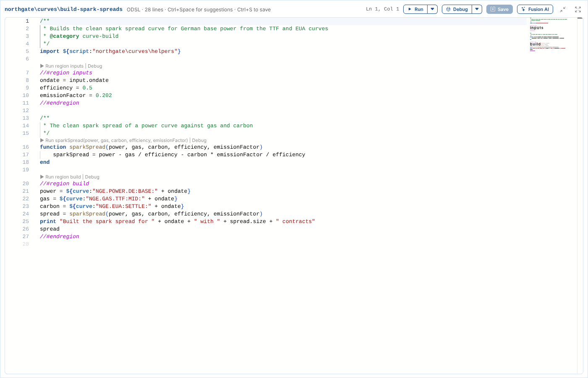This screenshot has width=588, height=378.
Task: Click the "//#endregion" line on line 27
Action: pos(60,236)
